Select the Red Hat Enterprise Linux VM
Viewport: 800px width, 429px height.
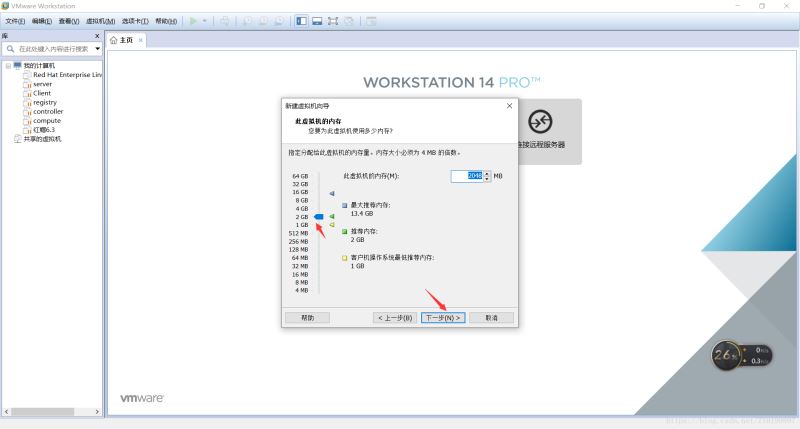pos(67,75)
